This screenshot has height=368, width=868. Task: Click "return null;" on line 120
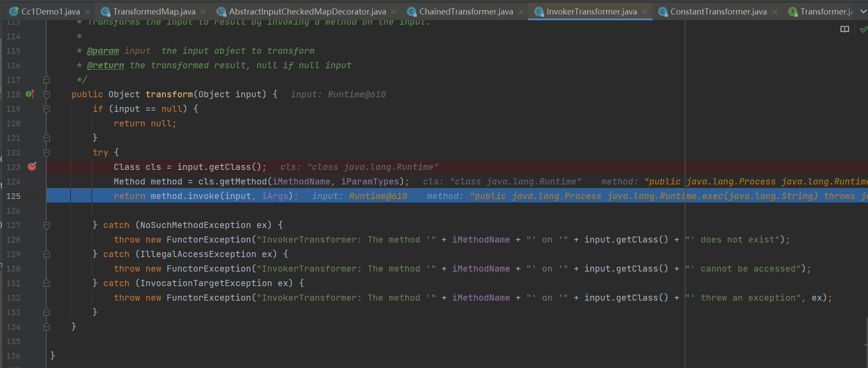(x=145, y=123)
